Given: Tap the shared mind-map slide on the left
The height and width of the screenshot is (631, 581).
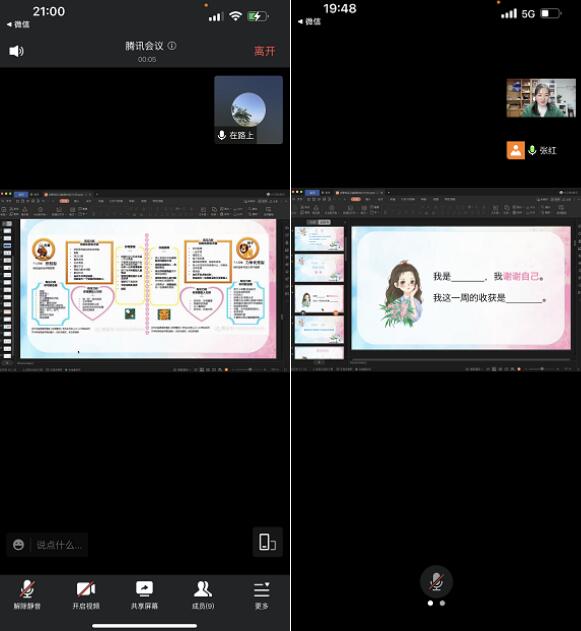Looking at the screenshot, I should pyautogui.click(x=148, y=289).
